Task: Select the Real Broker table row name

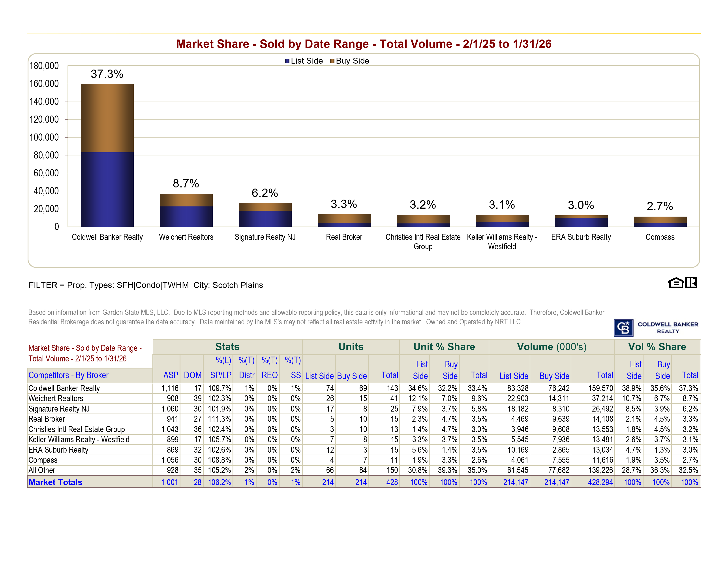Action: pyautogui.click(x=47, y=419)
